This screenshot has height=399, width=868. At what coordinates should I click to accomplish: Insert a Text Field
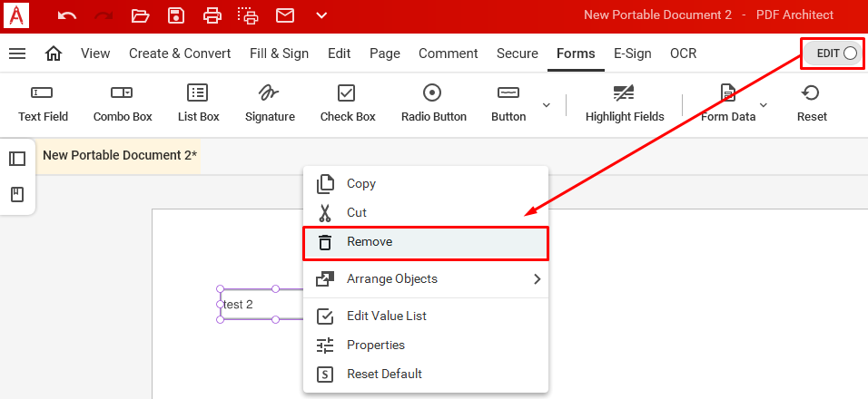43,103
